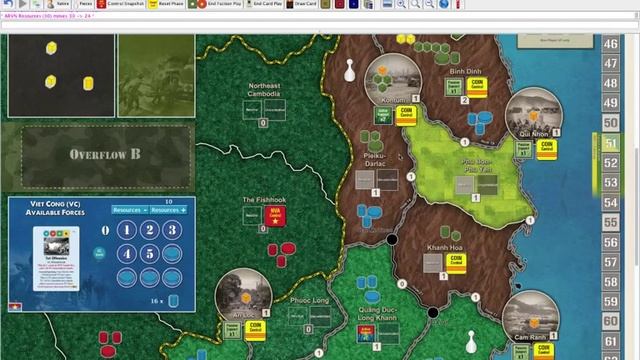This screenshot has width=640, height=360.
Task: Open the piece inventory icon in the toolbar
Action: 368,4
